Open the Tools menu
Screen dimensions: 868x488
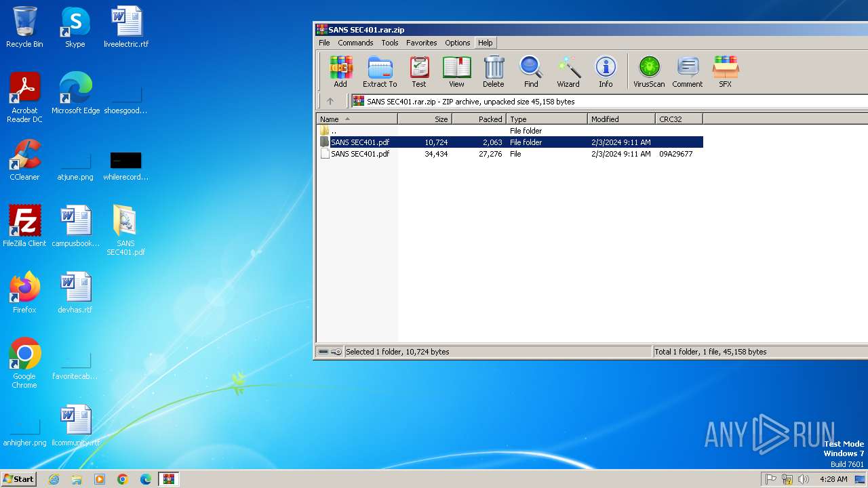390,43
